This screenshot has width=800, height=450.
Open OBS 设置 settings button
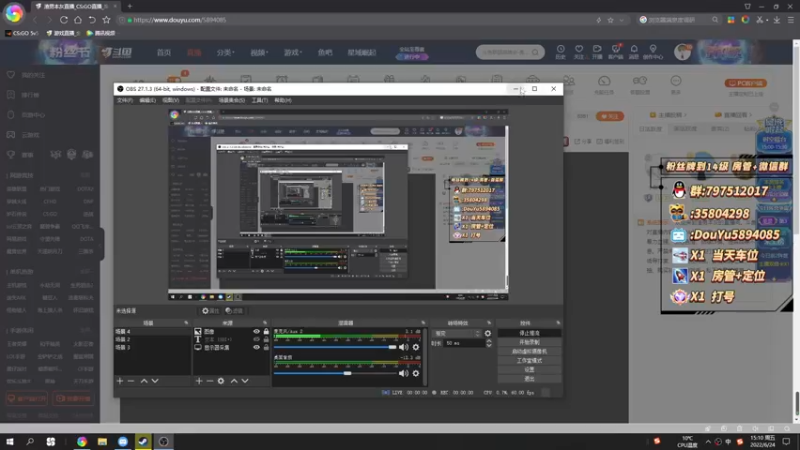[x=529, y=370]
